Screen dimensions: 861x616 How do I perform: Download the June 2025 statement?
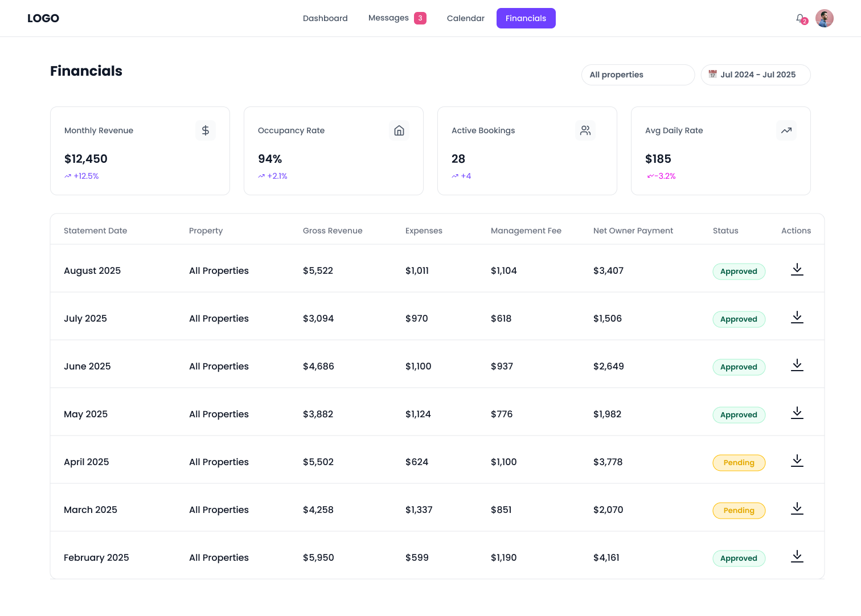click(x=797, y=366)
